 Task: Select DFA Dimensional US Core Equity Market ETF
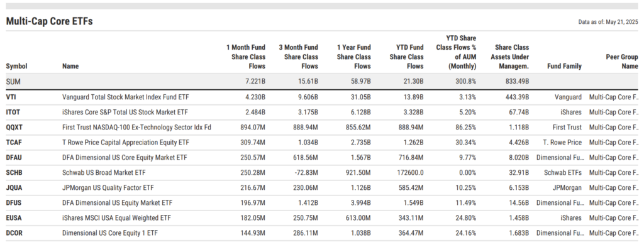coord(125,158)
